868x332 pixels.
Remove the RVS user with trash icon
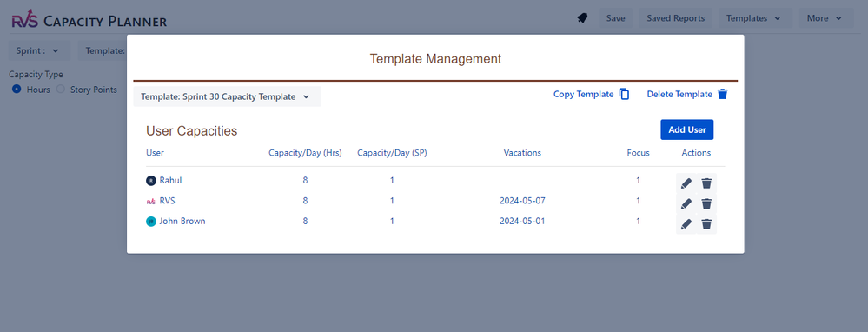tap(706, 203)
